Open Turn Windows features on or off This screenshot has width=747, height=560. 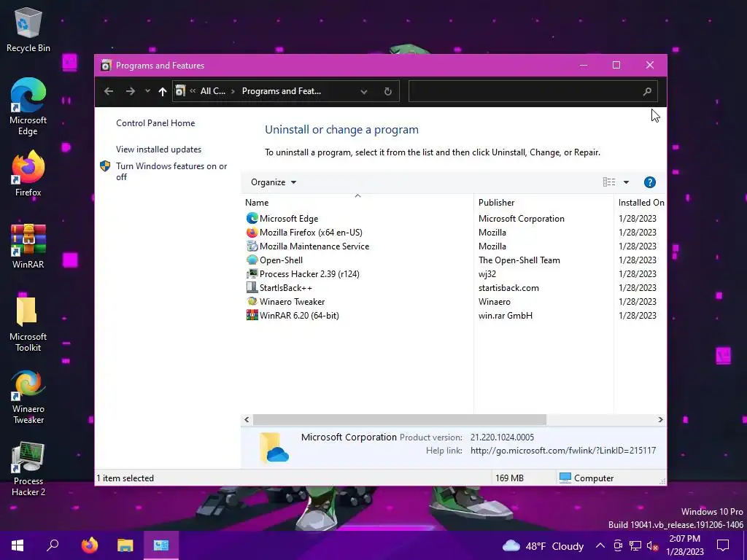(x=171, y=171)
